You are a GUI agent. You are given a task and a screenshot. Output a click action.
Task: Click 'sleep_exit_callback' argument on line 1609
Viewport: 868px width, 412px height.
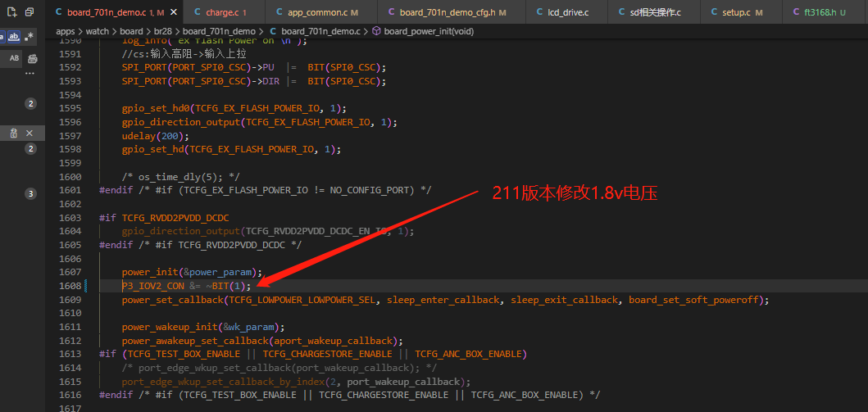[564, 300]
